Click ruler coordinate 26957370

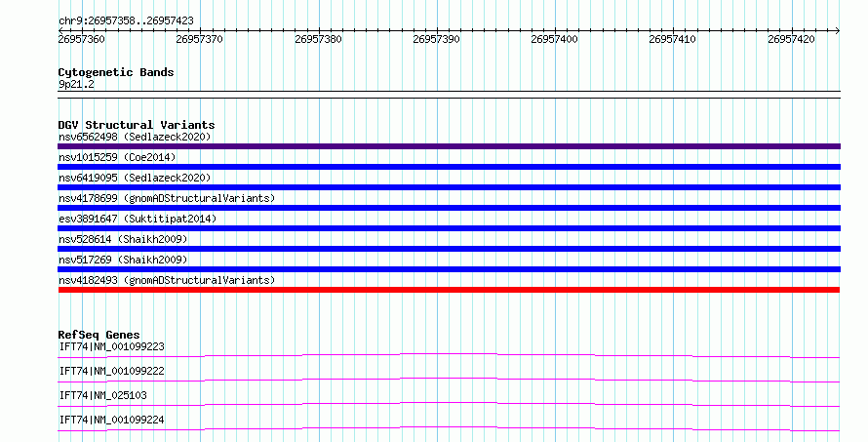click(x=199, y=40)
